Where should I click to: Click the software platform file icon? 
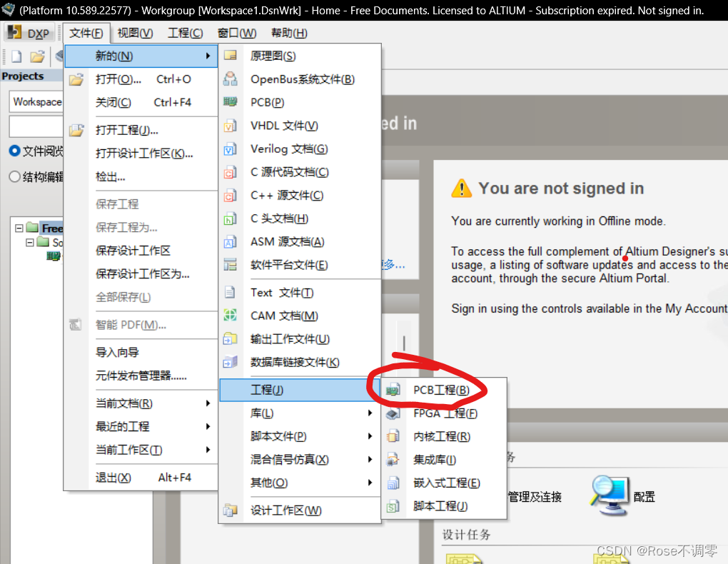click(231, 264)
